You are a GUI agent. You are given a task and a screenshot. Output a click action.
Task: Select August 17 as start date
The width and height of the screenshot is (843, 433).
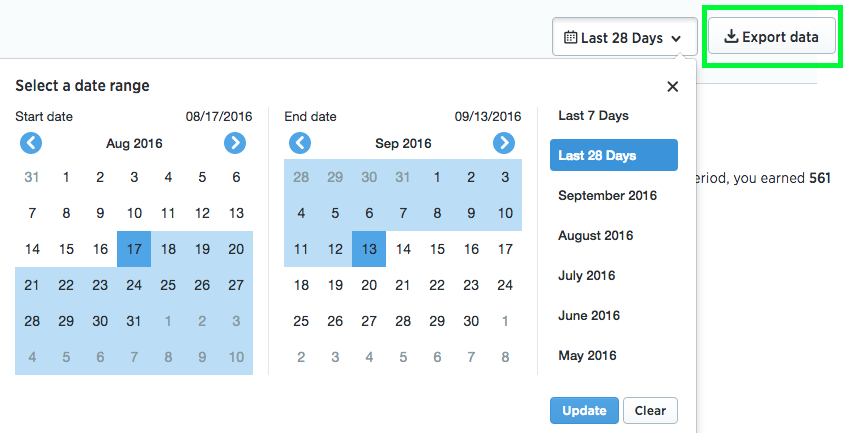click(x=134, y=249)
